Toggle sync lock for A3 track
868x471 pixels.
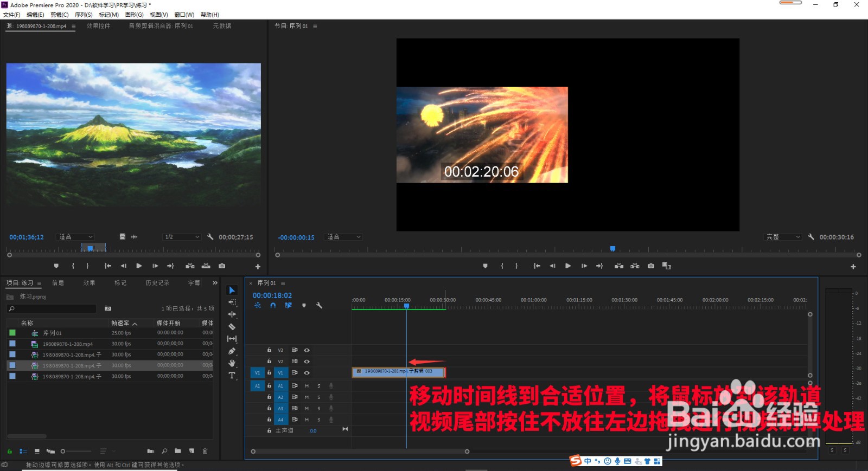(295, 408)
